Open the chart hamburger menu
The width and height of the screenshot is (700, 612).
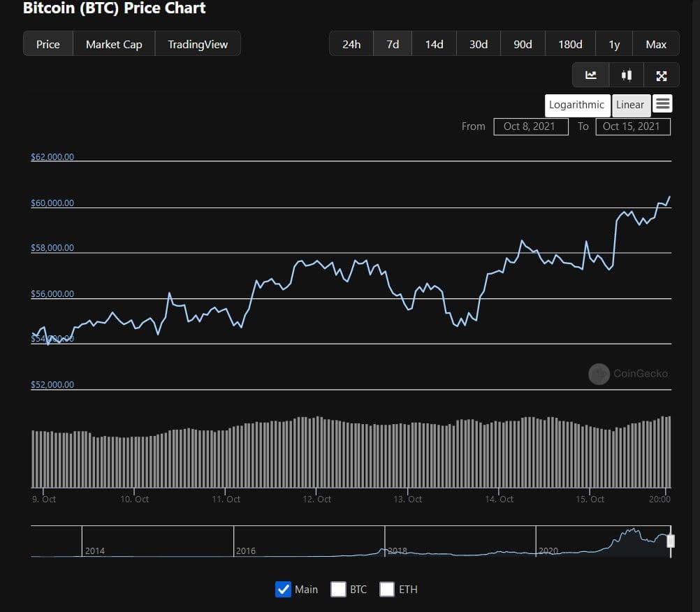click(x=663, y=104)
